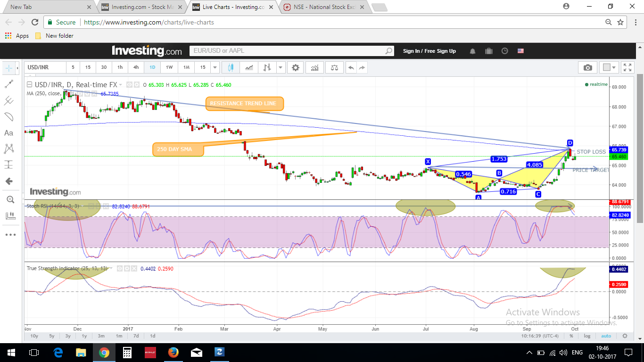Viewport: 644px width, 362px height.
Task: Open the Investing.com logo home link
Action: coord(147,50)
